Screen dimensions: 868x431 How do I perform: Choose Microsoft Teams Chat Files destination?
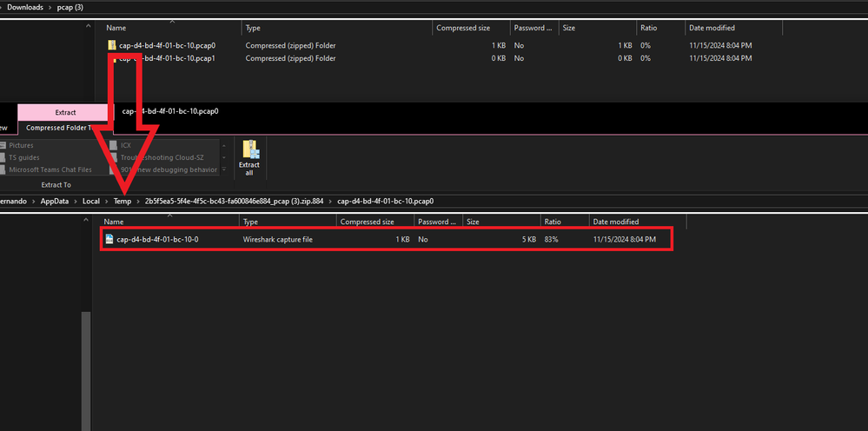pos(50,169)
